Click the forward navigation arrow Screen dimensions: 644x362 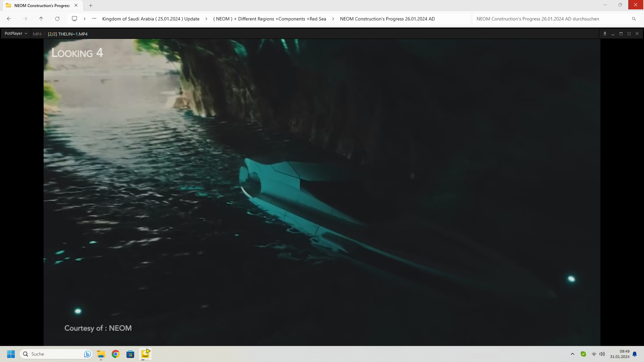pos(25,19)
